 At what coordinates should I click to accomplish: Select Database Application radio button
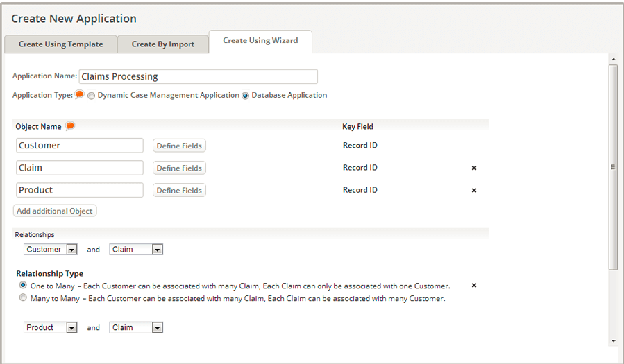click(x=245, y=96)
